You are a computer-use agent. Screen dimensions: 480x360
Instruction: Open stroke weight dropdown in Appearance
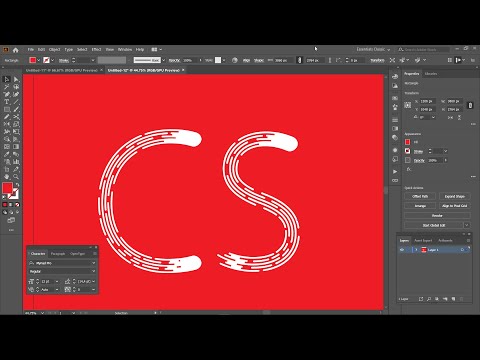pyautogui.click(x=446, y=151)
